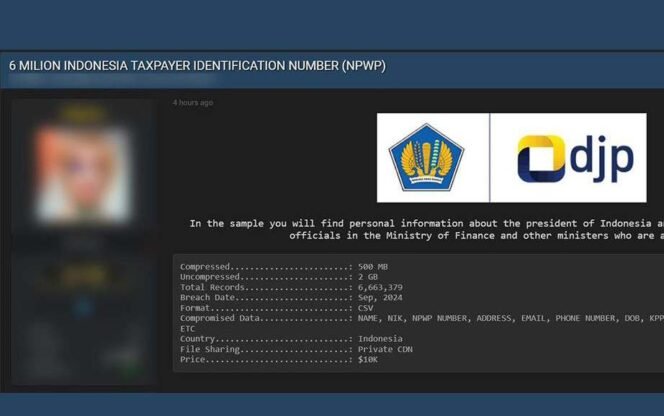The image size is (664, 416).
Task: Click the Ministry of Finance pentagon emblem
Action: pyautogui.click(x=432, y=158)
